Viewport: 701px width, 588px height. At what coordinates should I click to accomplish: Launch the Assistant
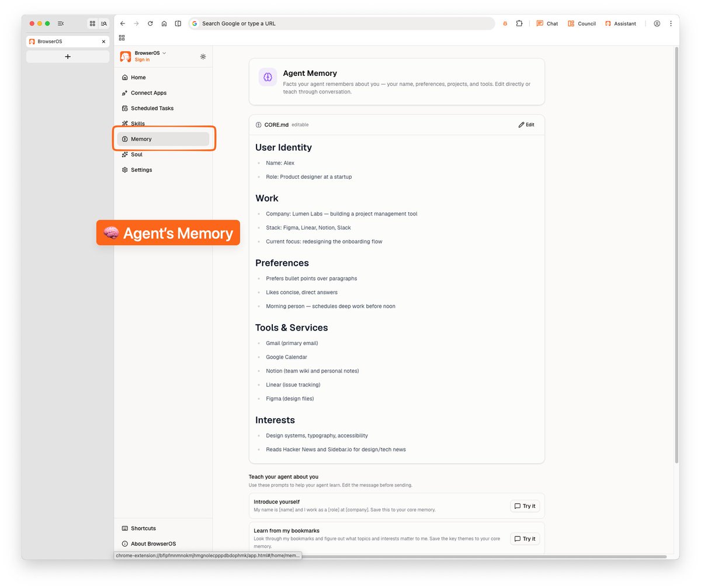(x=620, y=23)
